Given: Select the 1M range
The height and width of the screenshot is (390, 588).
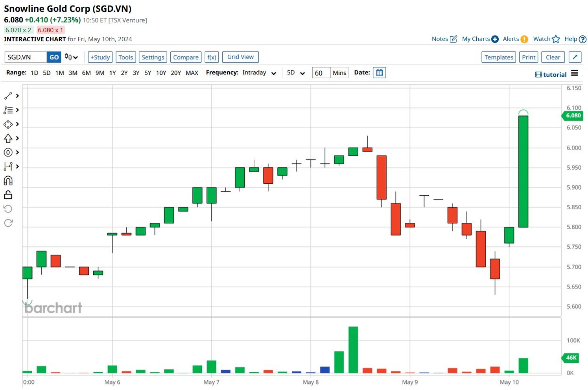Looking at the screenshot, I should [x=59, y=73].
